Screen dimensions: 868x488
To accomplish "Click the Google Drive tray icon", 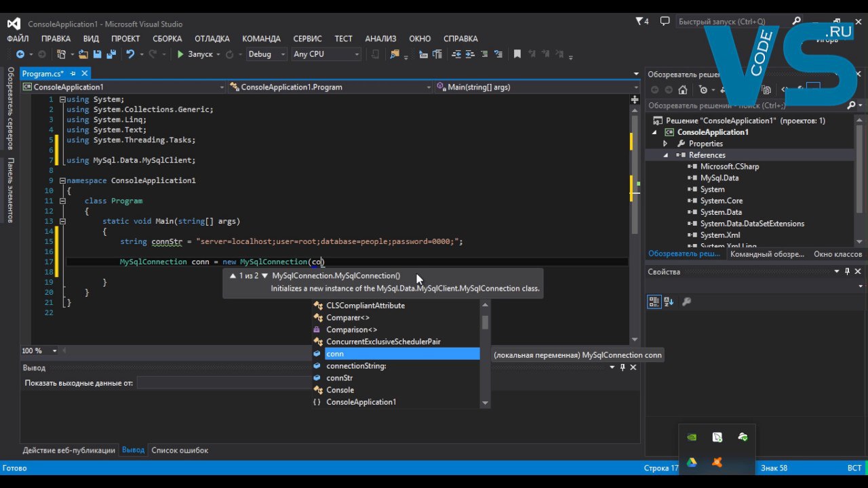I will (x=692, y=462).
